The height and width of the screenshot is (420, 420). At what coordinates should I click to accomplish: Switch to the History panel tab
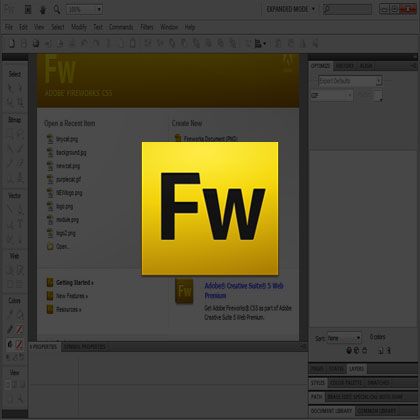point(344,66)
